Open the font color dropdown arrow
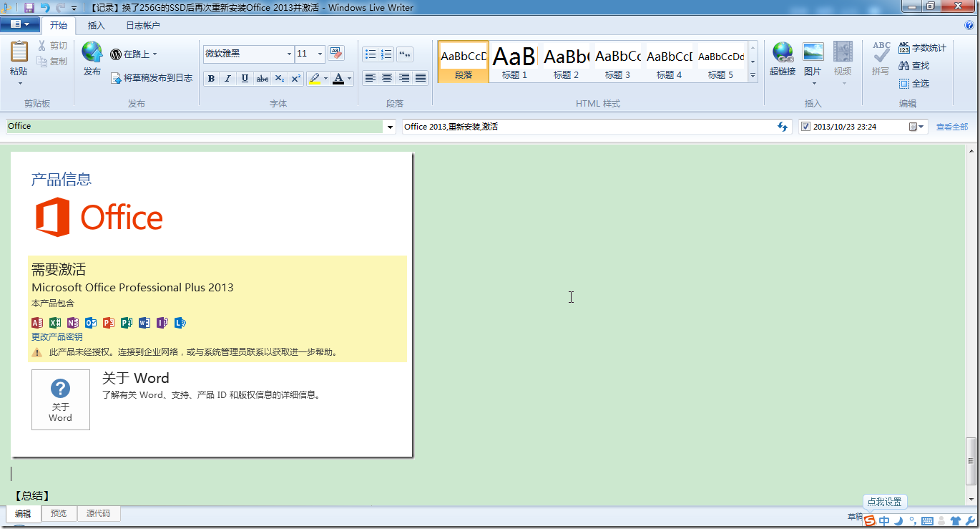The width and height of the screenshot is (980, 529). tap(350, 78)
